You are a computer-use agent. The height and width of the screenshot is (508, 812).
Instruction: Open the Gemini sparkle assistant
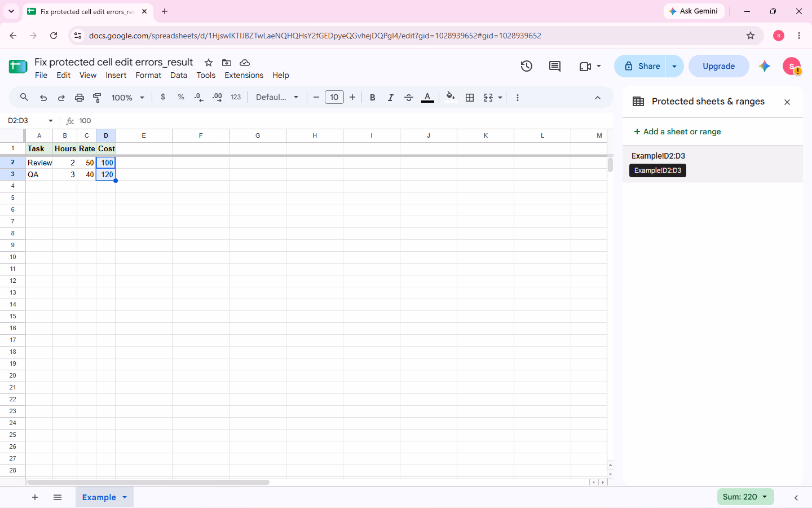pyautogui.click(x=765, y=66)
